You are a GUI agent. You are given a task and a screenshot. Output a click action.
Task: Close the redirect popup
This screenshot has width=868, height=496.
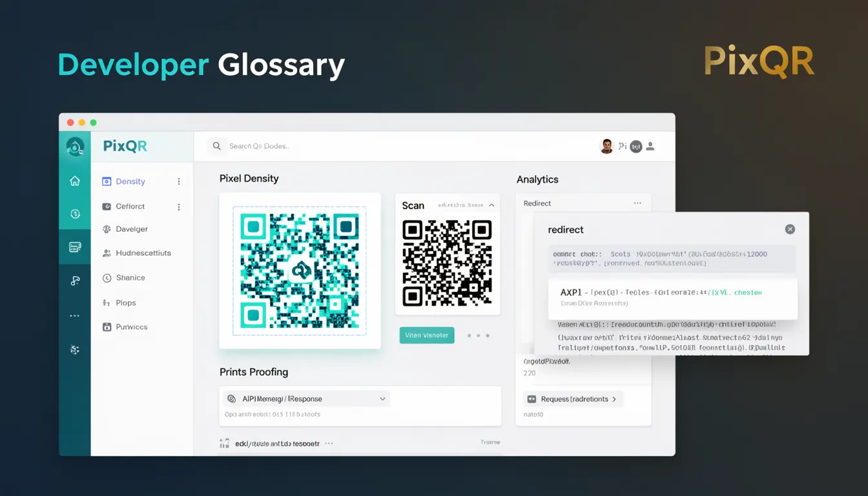790,229
